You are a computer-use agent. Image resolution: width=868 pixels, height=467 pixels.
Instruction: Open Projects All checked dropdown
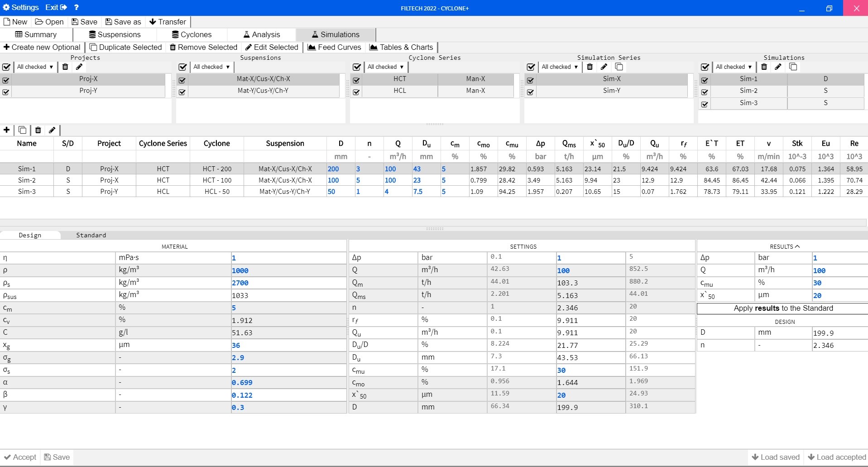(35, 67)
